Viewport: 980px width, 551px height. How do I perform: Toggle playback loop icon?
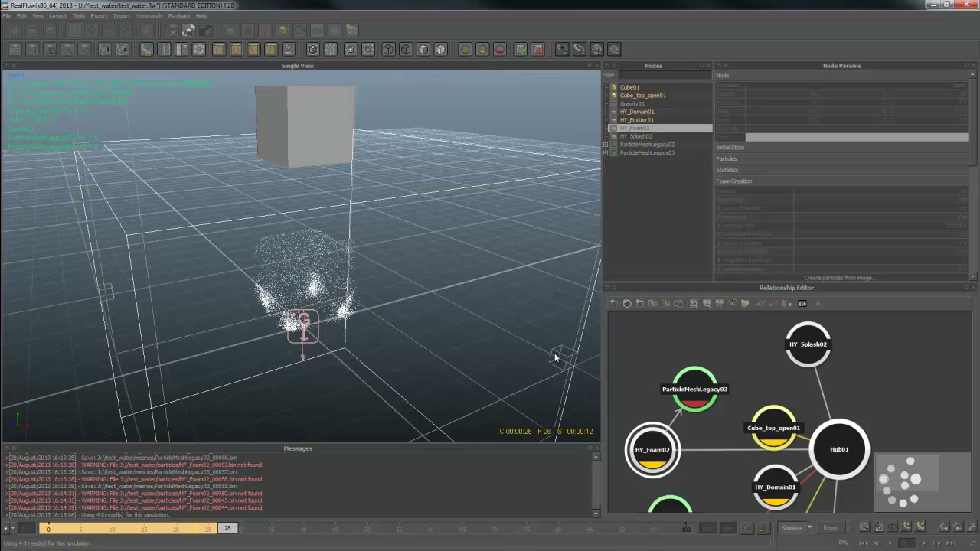972,543
